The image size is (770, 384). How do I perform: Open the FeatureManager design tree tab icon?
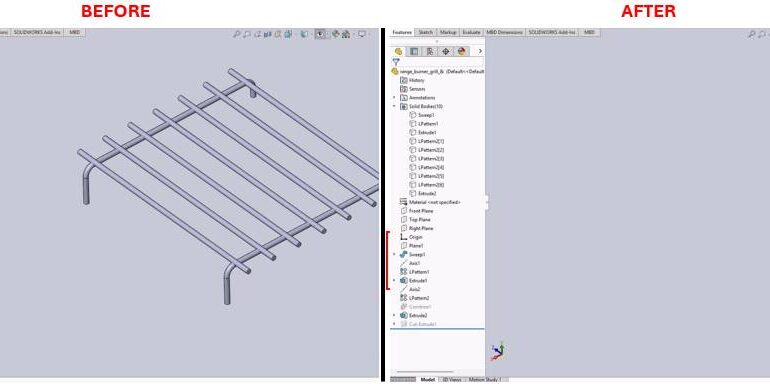398,51
